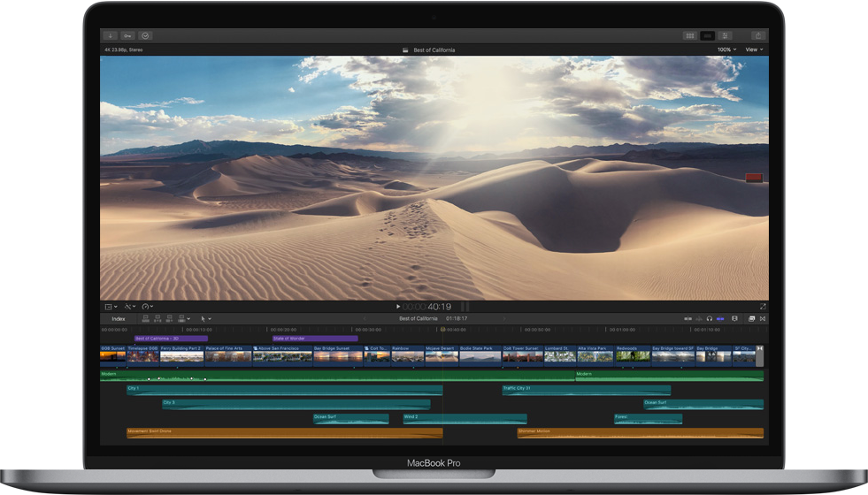The image size is (868, 495).
Task: Toggle the timeline panel button in toolbar
Action: pyautogui.click(x=708, y=36)
